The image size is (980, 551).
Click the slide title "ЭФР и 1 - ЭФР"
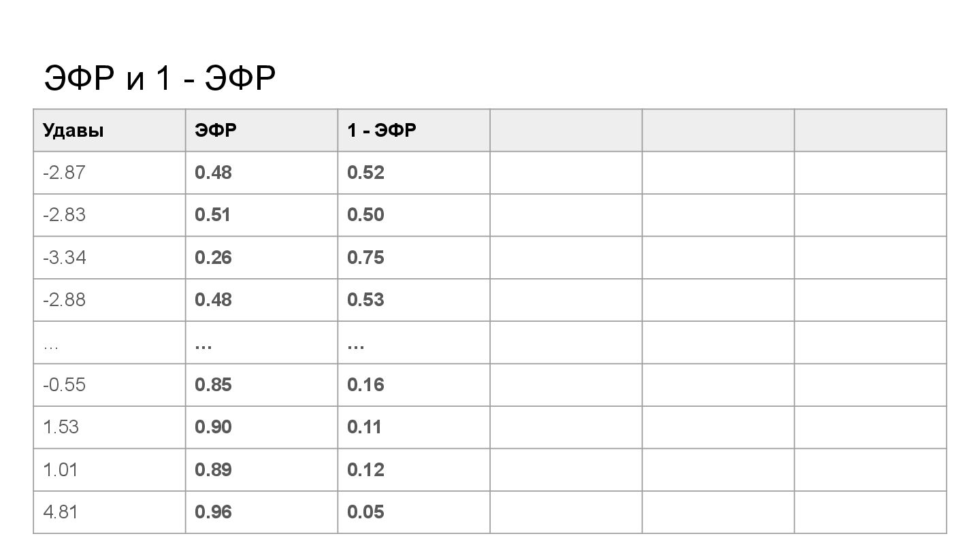coord(160,79)
